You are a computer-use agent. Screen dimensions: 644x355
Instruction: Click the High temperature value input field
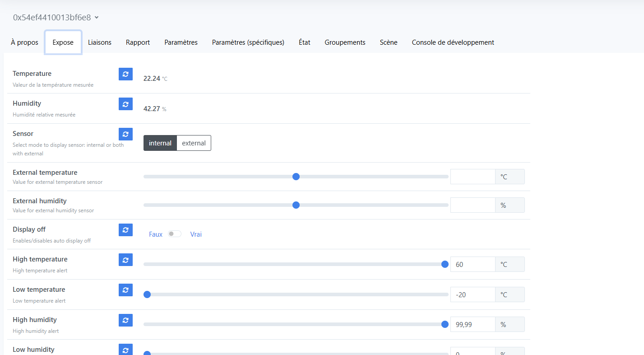click(x=473, y=264)
